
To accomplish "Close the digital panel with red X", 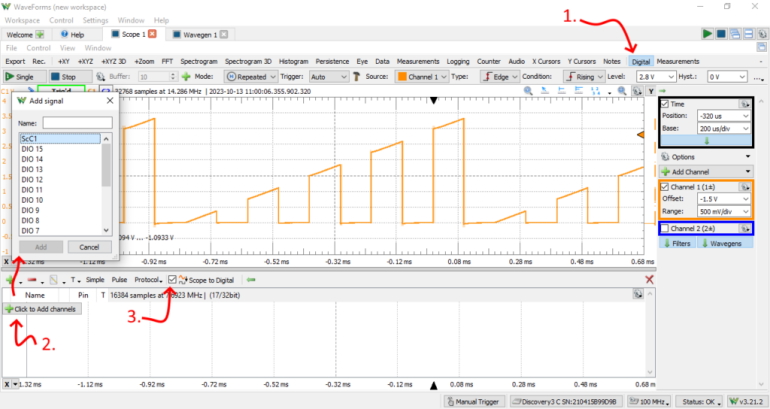I will tap(649, 280).
